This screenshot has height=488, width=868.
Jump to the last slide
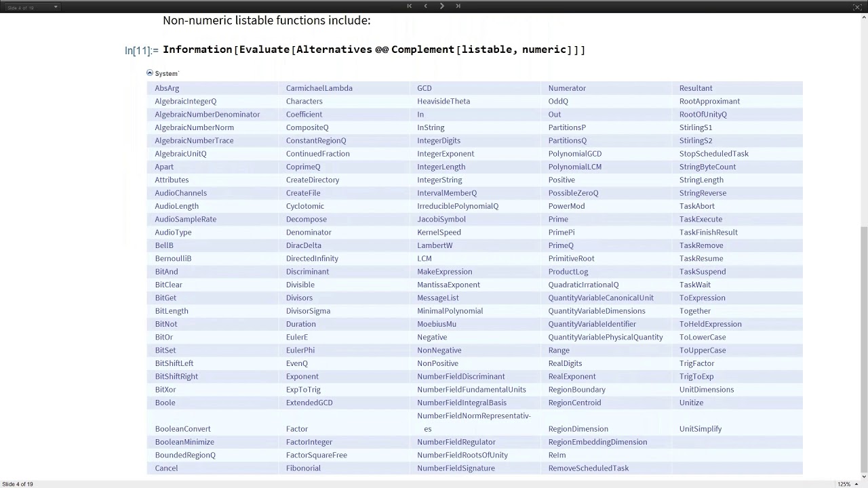[x=458, y=6]
